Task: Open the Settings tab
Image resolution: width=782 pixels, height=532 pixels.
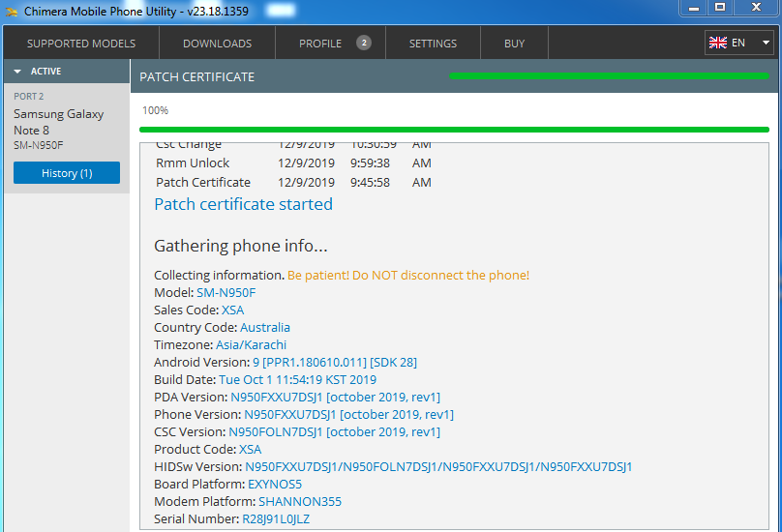Action: coord(433,44)
